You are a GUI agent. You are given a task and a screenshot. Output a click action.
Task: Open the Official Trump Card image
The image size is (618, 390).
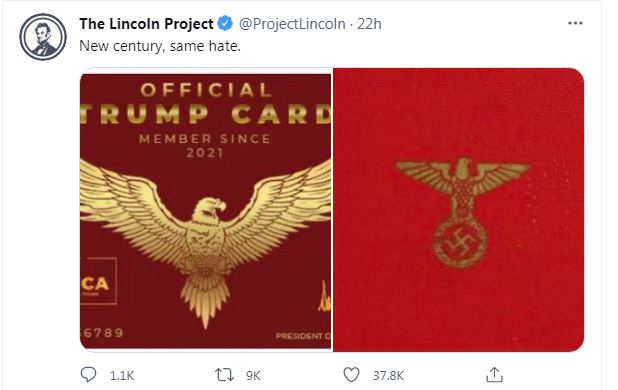[206, 210]
